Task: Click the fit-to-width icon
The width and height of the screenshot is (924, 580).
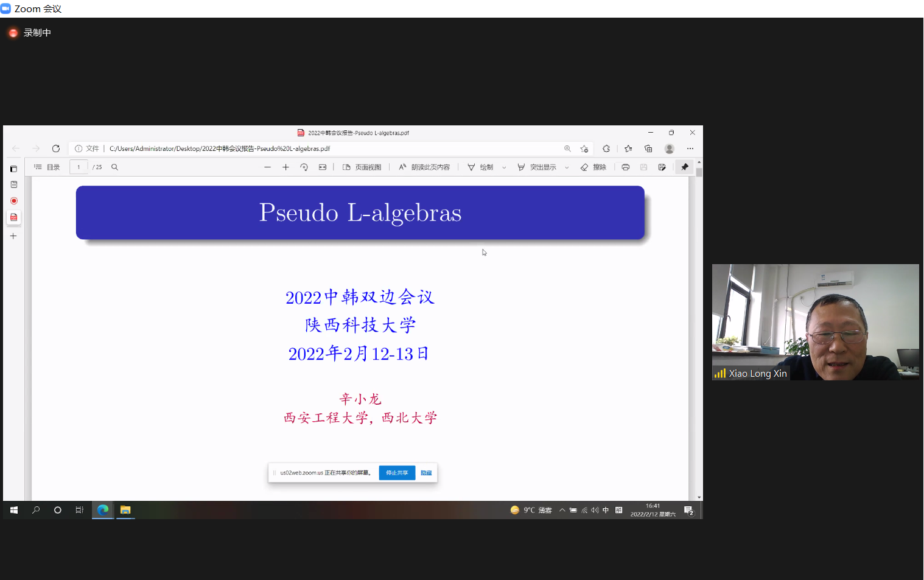Action: click(x=323, y=167)
